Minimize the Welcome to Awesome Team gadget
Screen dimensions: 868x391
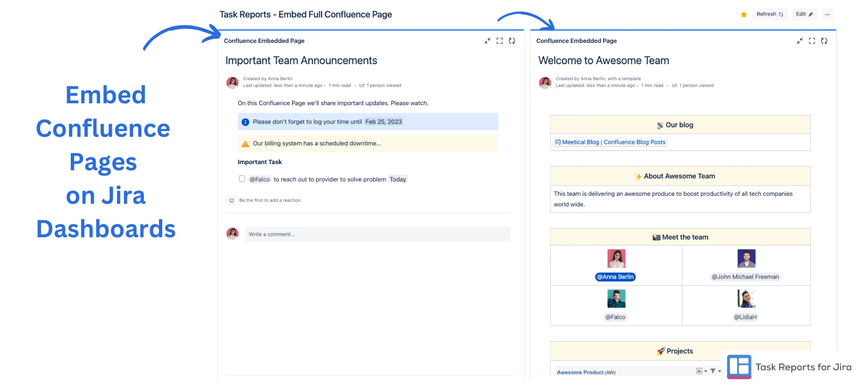click(800, 41)
